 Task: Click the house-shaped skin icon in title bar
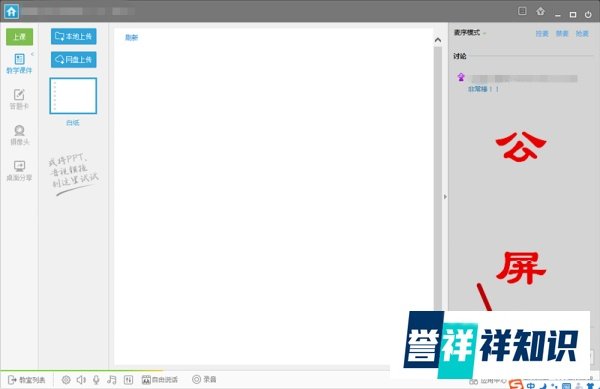point(540,11)
